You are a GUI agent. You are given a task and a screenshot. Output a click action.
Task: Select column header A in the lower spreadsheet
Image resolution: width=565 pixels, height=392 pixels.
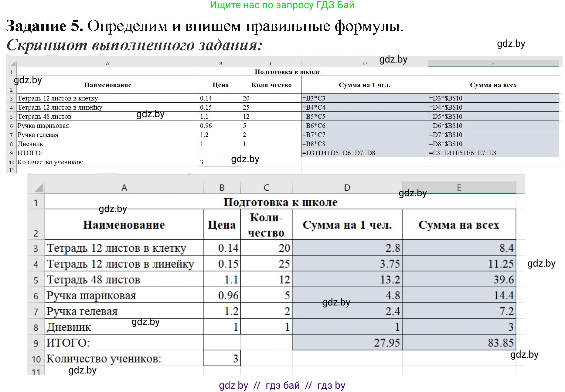pos(124,187)
